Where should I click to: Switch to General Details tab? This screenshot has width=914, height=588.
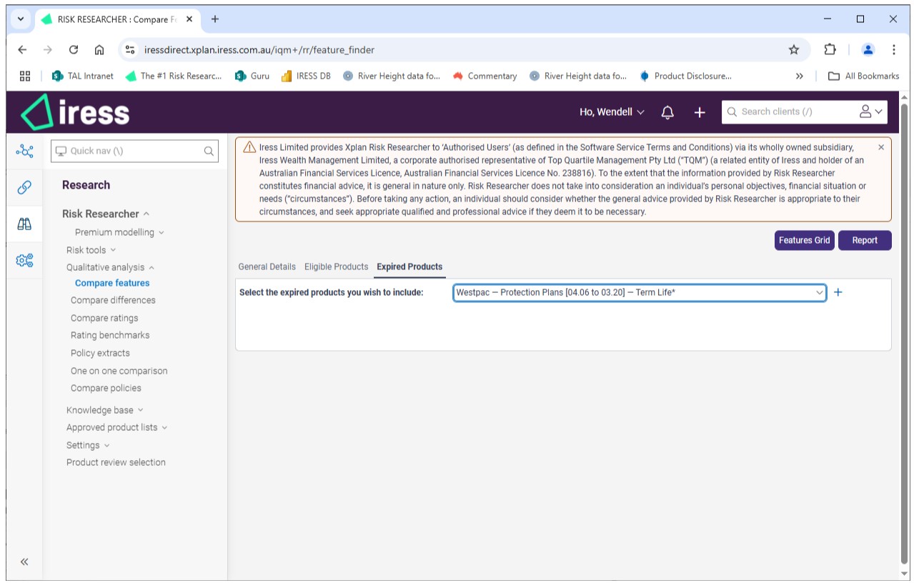[267, 266]
